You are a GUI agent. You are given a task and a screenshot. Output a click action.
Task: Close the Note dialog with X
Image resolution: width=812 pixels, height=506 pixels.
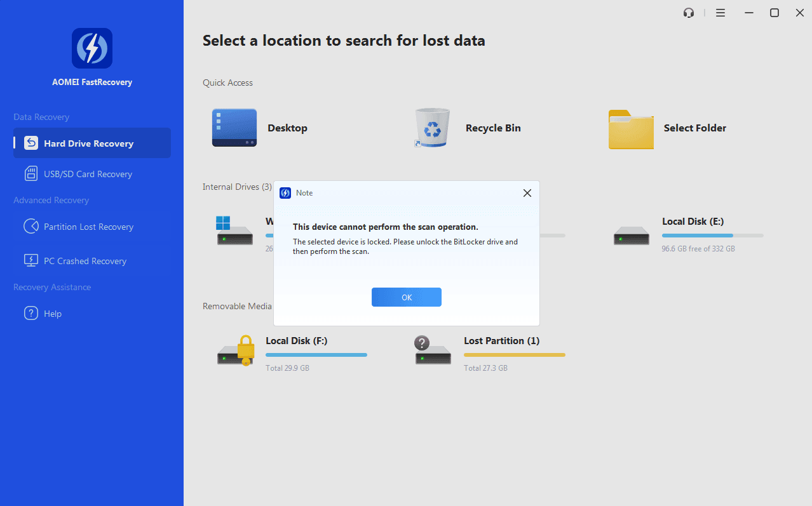pyautogui.click(x=527, y=193)
